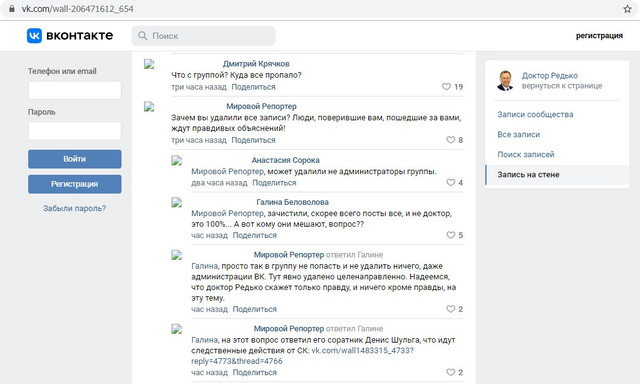The image size is (640, 384).
Task: Click the blue Регистрация button
Action: pos(75,184)
